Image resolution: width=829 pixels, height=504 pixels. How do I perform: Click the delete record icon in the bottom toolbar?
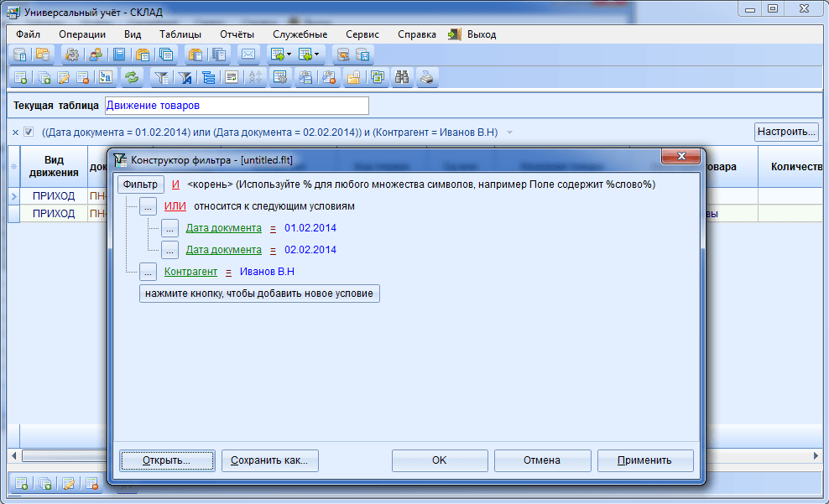click(x=92, y=483)
